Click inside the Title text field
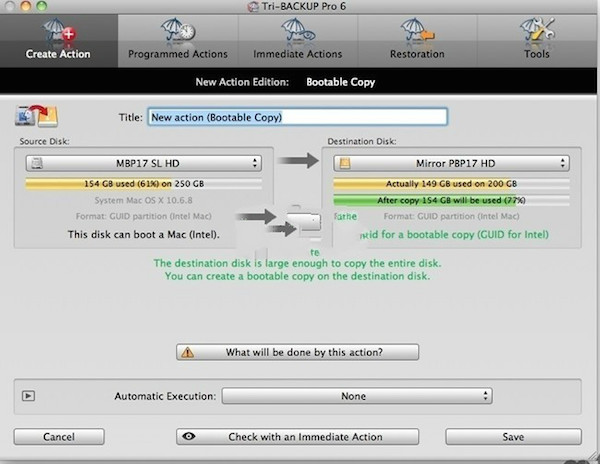Screen dimensions: 600x464 click(298, 117)
